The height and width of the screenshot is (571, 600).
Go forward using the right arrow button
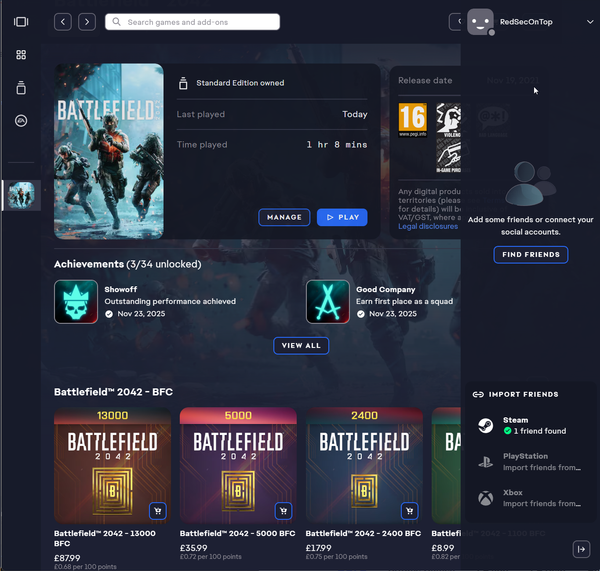coord(88,21)
